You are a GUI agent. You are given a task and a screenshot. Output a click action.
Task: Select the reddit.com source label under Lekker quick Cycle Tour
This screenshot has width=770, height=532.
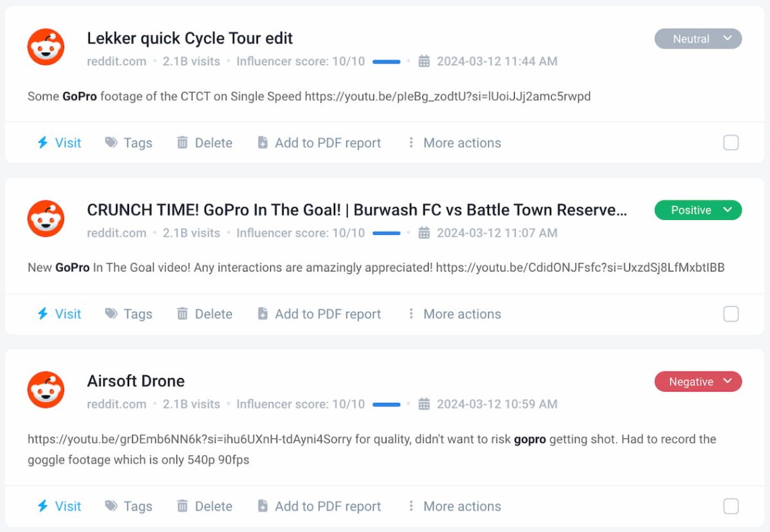pos(115,61)
